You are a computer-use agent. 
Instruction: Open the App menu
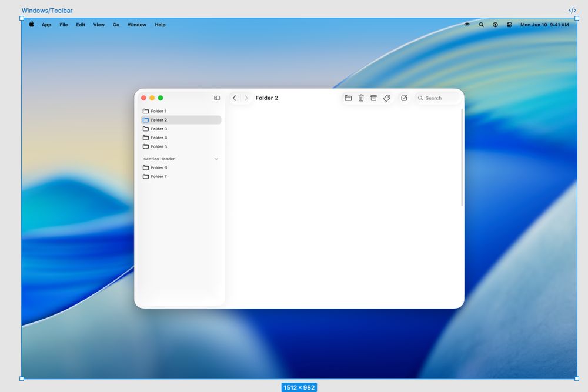pos(46,25)
